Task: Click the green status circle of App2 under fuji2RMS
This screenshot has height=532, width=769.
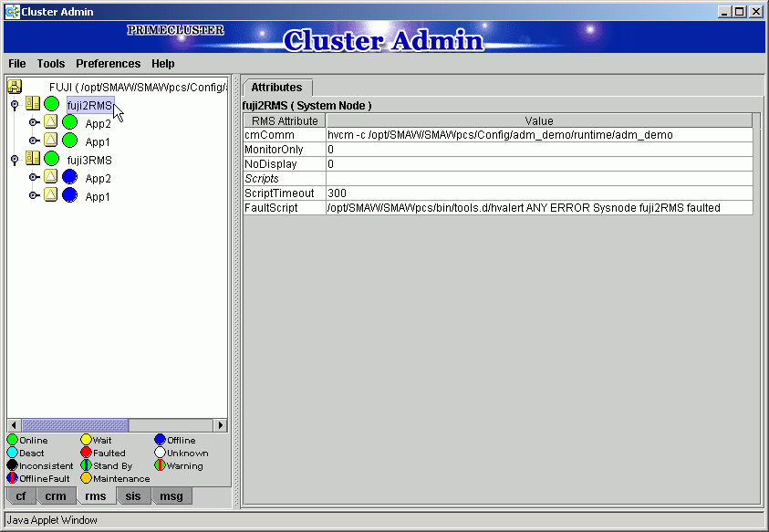Action: [x=70, y=122]
